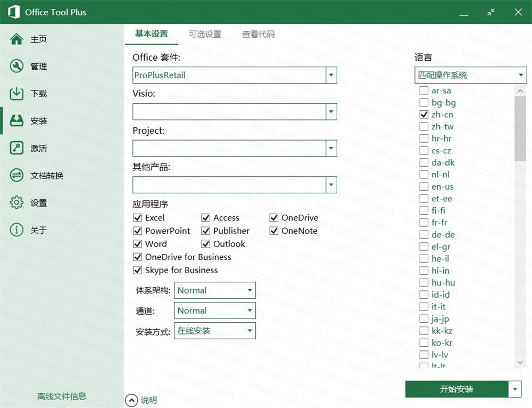Screen dimensions: 532x408
Task: Check the it-it language checkbox
Action: click(x=424, y=307)
